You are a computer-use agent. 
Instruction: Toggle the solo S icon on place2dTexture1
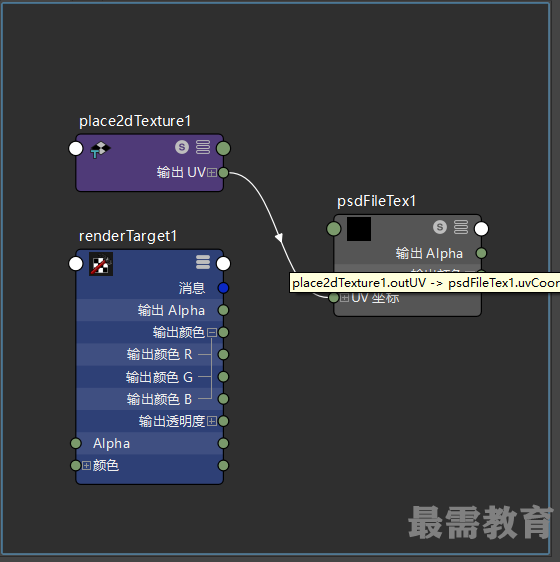(182, 147)
